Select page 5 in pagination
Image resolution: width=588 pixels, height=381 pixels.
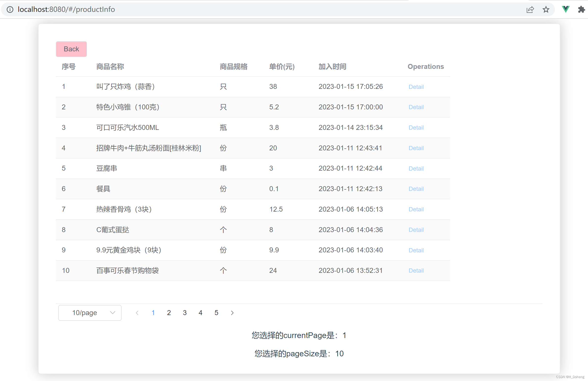(216, 313)
